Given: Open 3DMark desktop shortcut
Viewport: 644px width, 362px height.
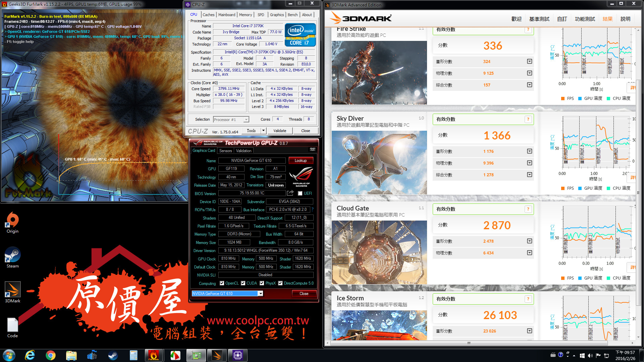Looking at the screenshot, I should point(12,292).
